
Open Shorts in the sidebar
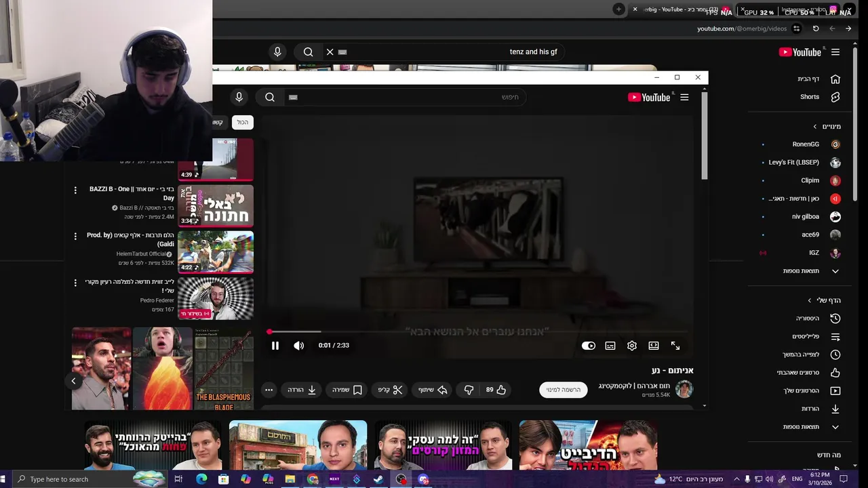tap(818, 97)
